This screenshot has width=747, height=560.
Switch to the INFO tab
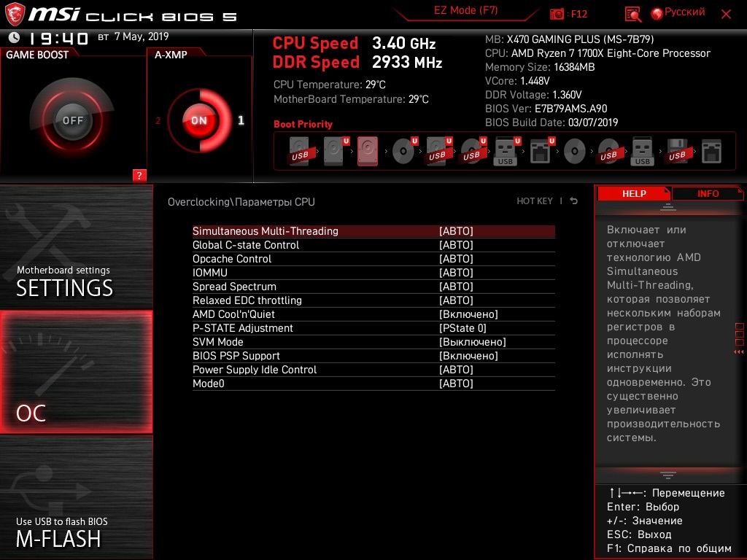708,193
